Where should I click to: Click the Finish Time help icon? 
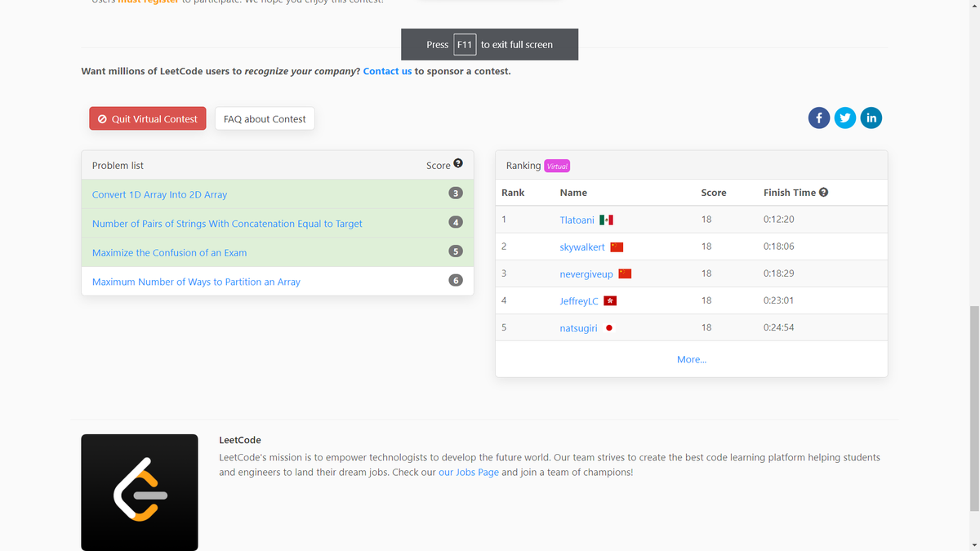click(x=823, y=192)
